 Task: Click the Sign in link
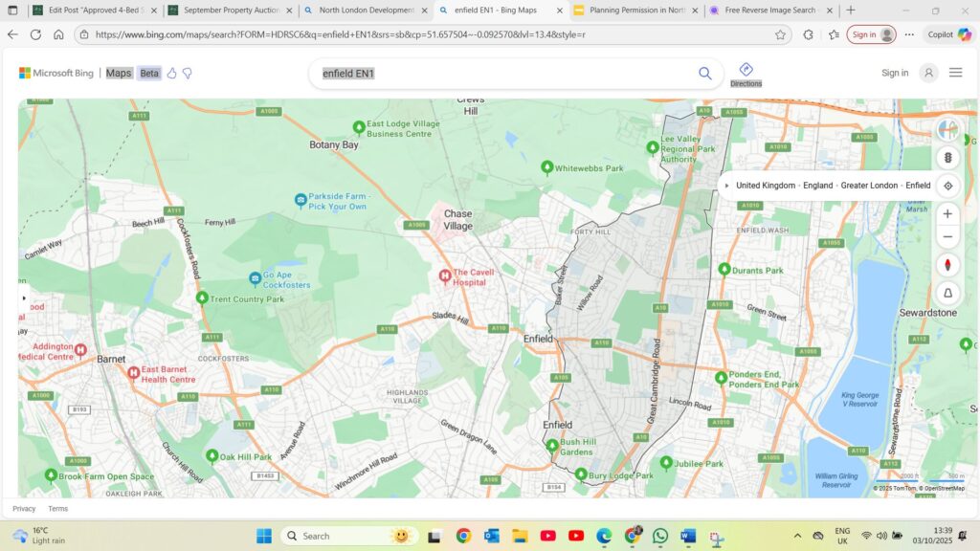click(x=894, y=73)
